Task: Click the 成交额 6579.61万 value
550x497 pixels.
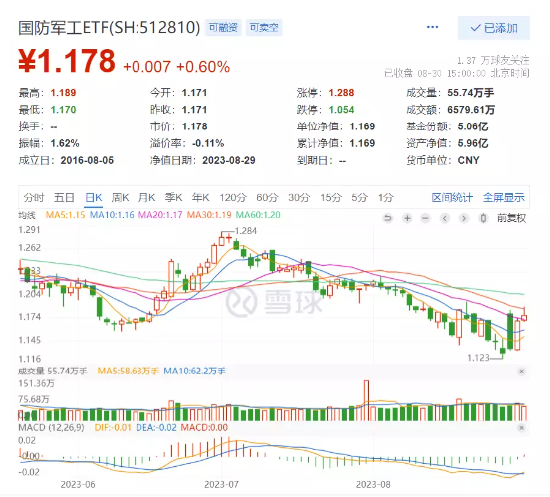Action: tap(471, 110)
